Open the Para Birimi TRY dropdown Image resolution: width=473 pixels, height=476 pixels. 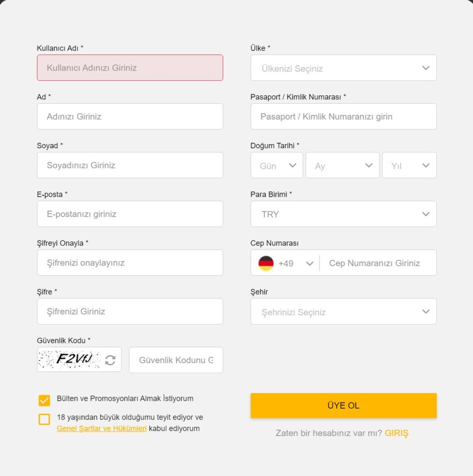click(x=343, y=214)
